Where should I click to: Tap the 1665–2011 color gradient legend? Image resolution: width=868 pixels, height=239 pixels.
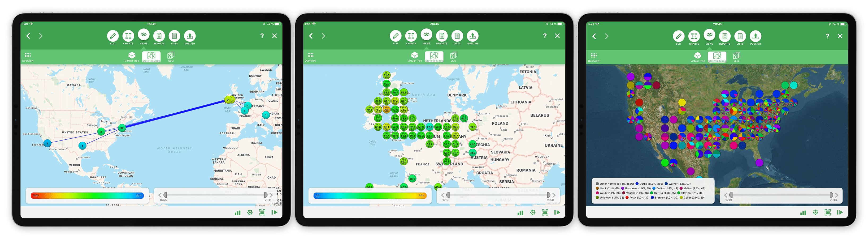pyautogui.click(x=87, y=195)
